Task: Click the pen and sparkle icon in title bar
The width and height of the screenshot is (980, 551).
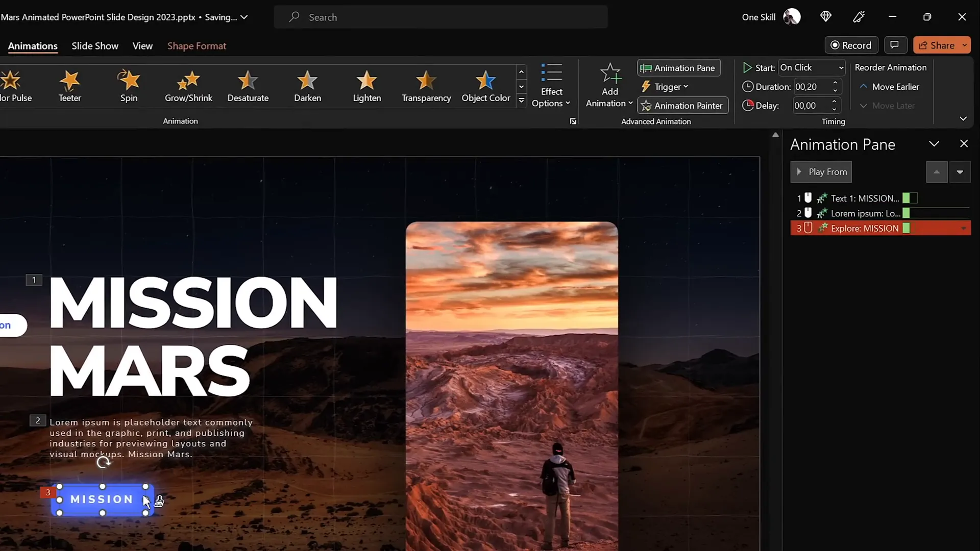Action: point(859,17)
